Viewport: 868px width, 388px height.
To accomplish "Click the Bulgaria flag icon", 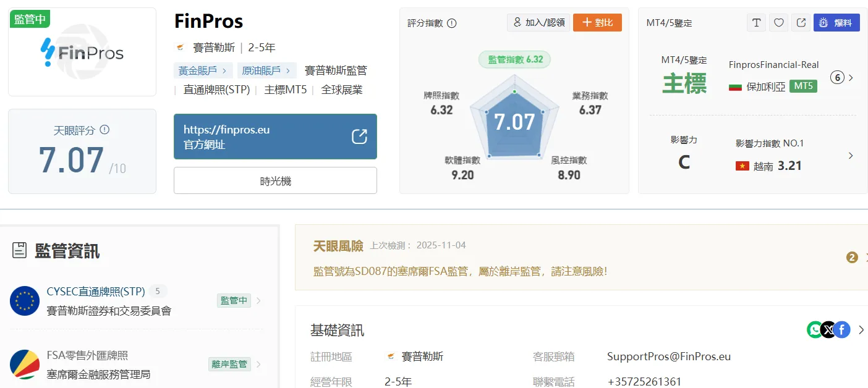I will [735, 87].
